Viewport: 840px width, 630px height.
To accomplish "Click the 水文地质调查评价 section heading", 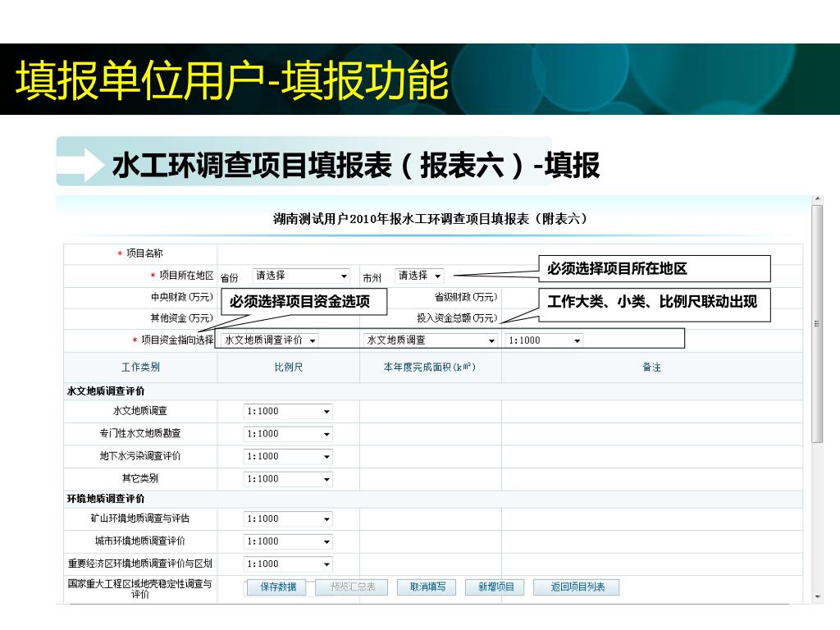I will click(106, 391).
